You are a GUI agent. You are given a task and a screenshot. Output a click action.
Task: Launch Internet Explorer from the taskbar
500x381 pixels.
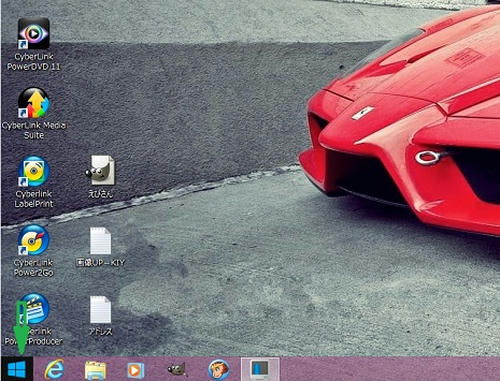[54, 369]
